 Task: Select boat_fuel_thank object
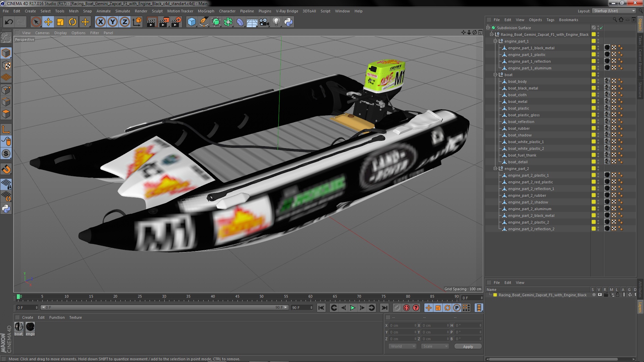click(x=522, y=155)
